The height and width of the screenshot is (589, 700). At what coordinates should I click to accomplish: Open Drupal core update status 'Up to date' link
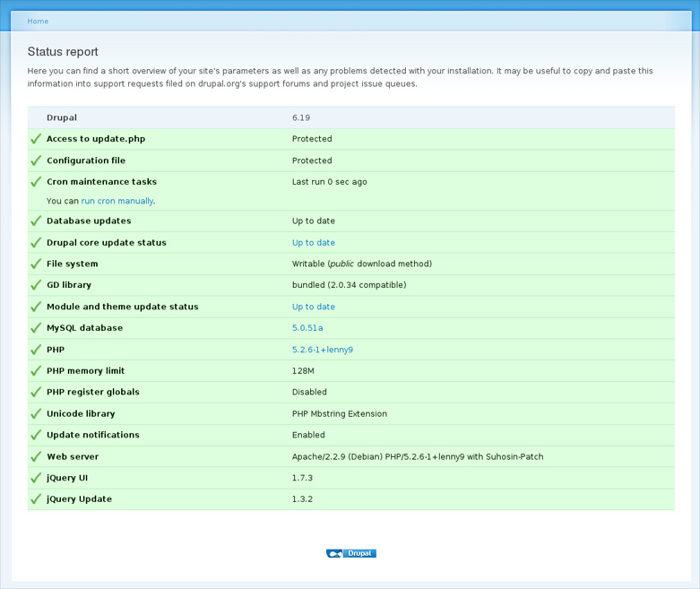click(x=313, y=243)
